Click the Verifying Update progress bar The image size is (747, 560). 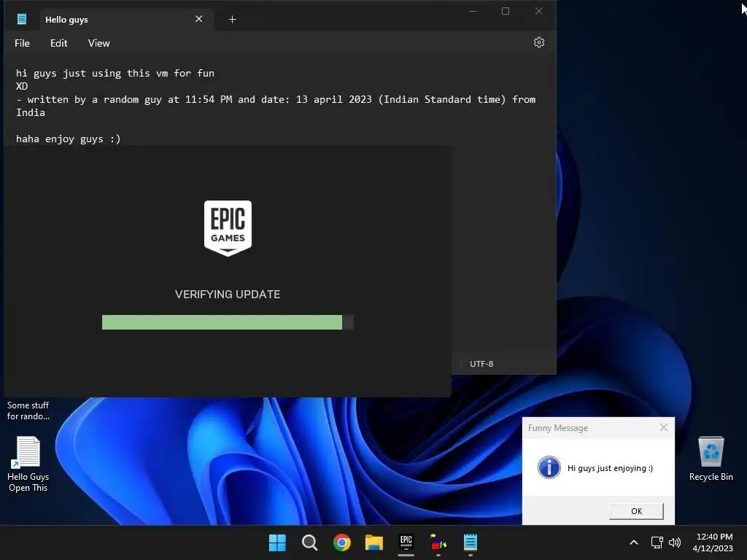[x=228, y=322]
